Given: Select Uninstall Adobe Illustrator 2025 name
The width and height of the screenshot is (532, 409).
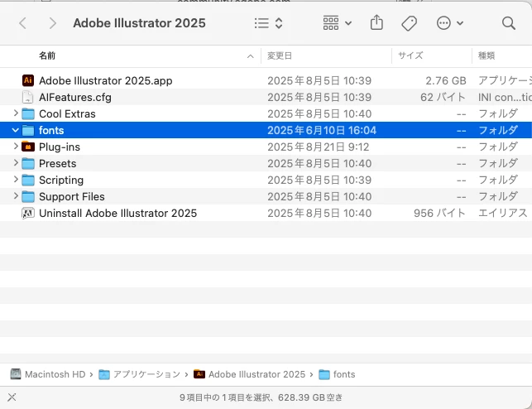Looking at the screenshot, I should [x=117, y=213].
